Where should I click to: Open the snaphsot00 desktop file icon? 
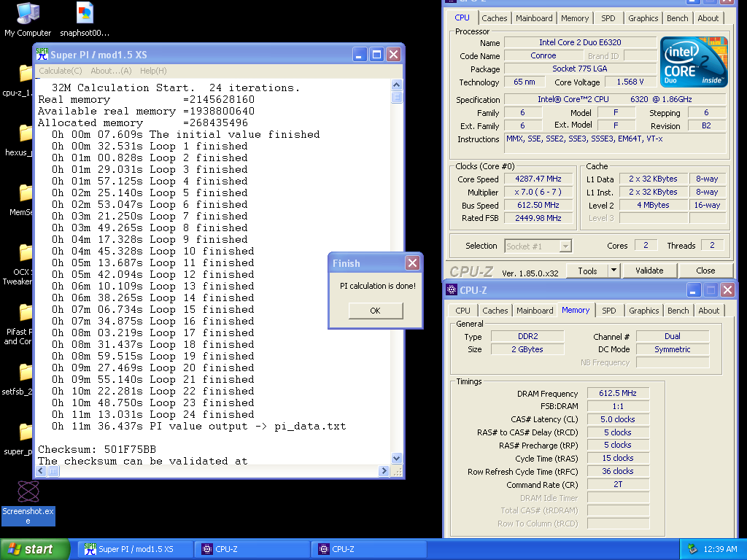(x=85, y=19)
